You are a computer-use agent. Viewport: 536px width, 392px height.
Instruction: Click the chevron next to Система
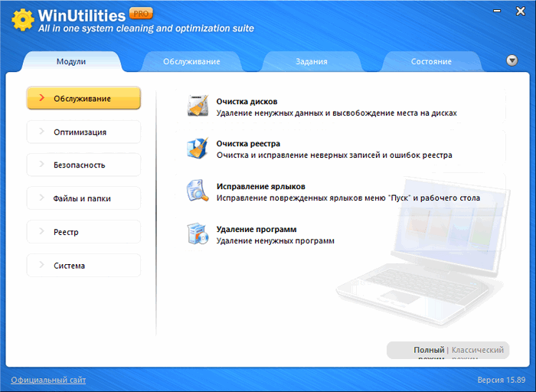pos(41,265)
